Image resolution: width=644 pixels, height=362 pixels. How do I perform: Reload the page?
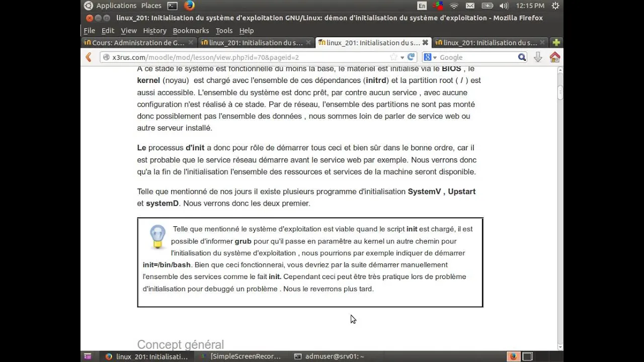(x=411, y=57)
